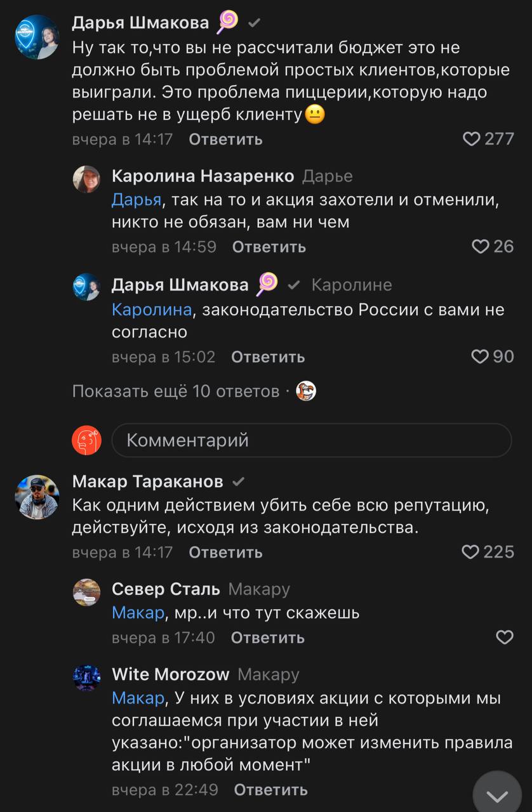Like Дарья Шмакова's comment with 277 likes

coord(471,139)
